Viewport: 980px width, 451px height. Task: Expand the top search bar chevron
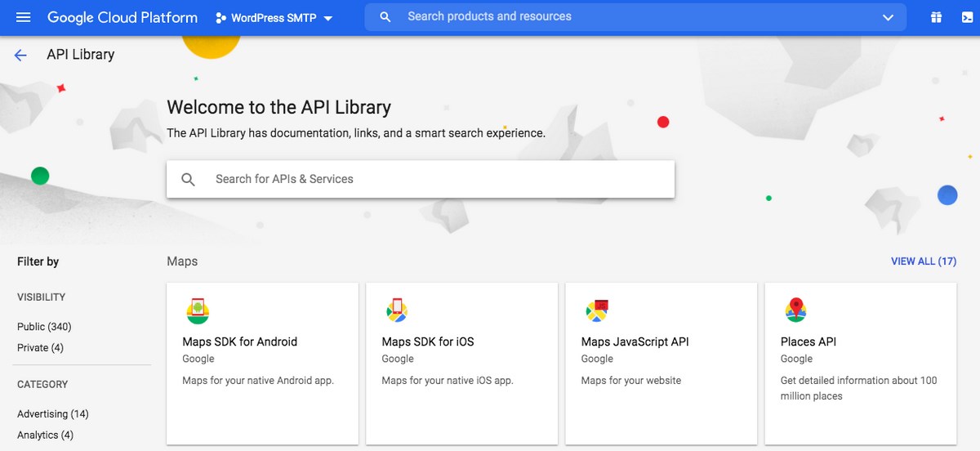(x=889, y=17)
